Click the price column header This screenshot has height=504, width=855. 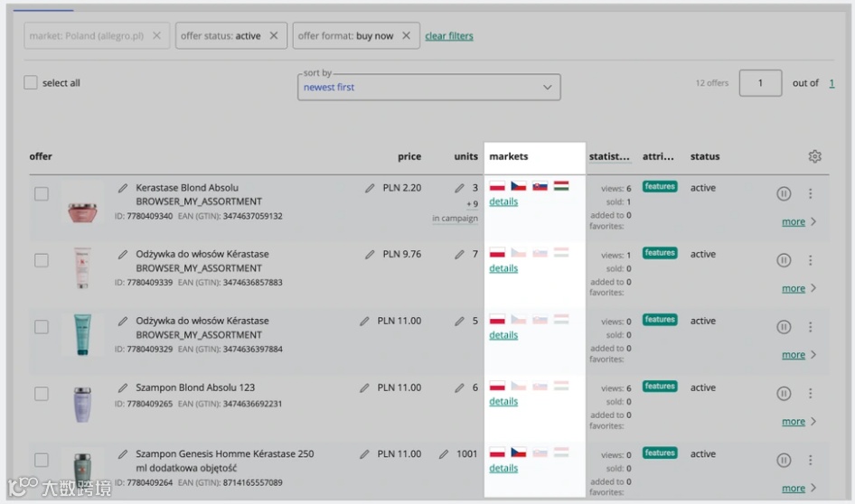pos(409,156)
